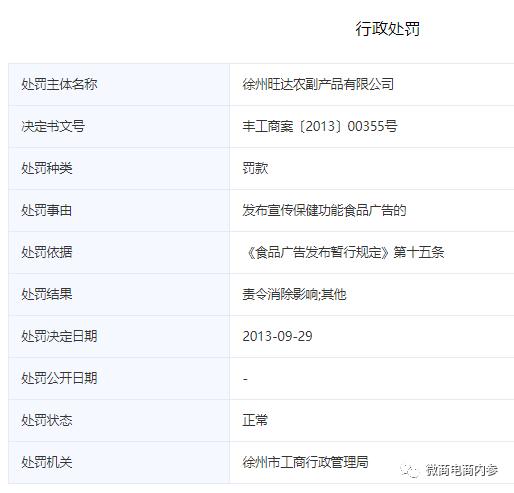This screenshot has height=493, width=514.
Task: Click the 处罚结果 label cell
Action: click(119, 295)
